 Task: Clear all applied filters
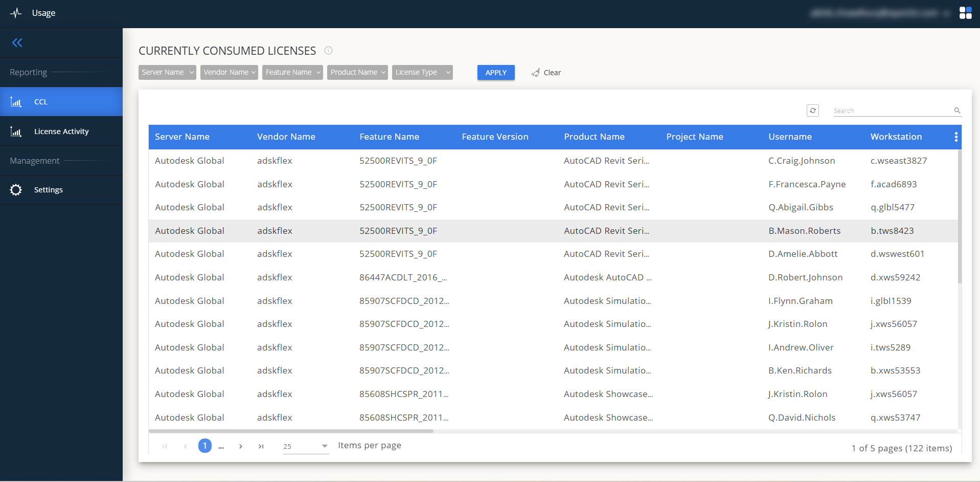(x=546, y=73)
